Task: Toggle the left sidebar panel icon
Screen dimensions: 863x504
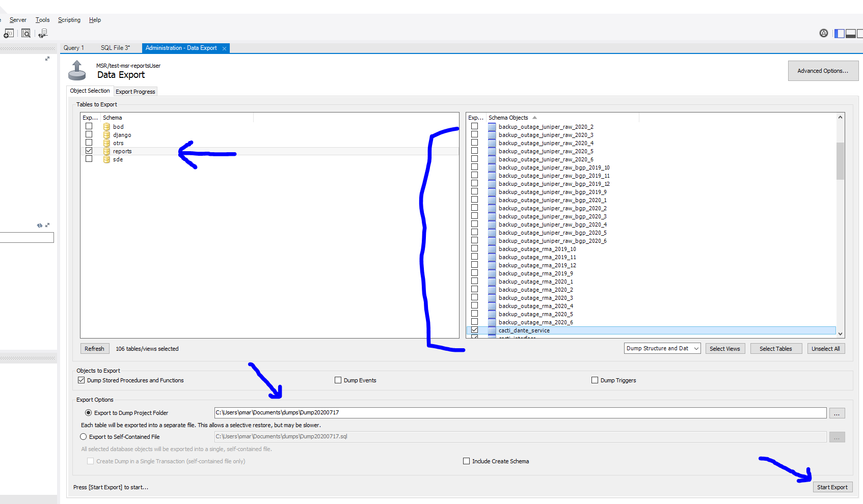Action: pos(839,34)
